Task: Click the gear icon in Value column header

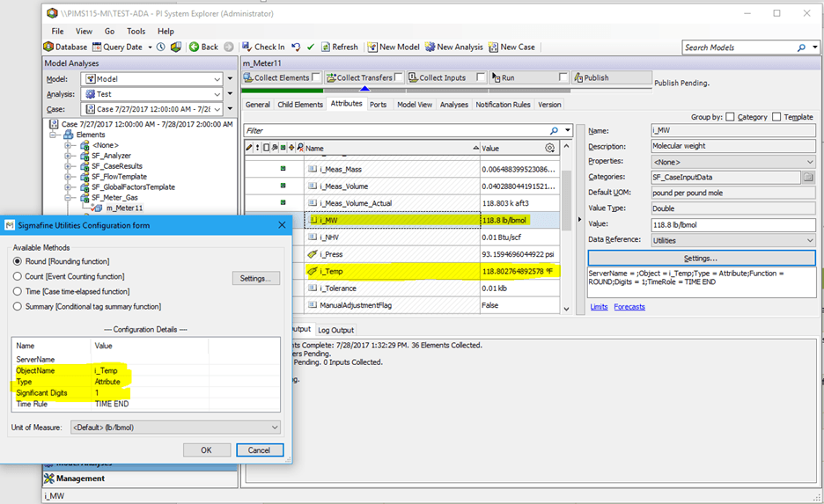Action: (550, 149)
